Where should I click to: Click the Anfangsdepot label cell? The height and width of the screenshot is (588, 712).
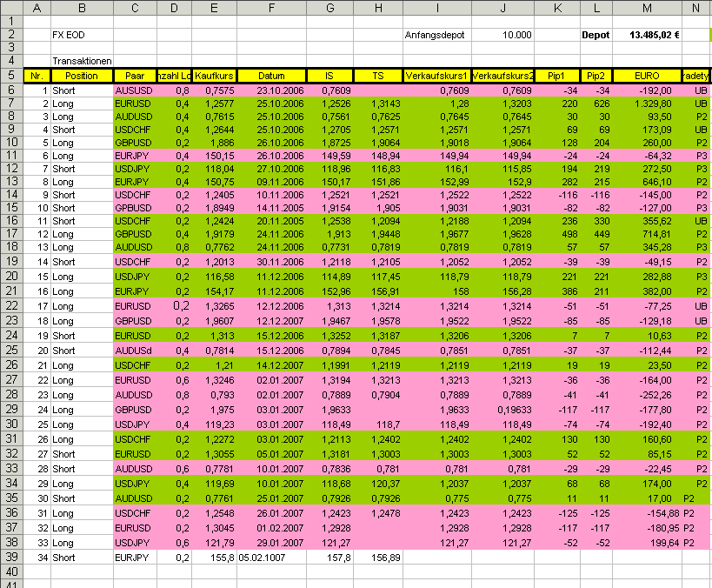pos(436,35)
